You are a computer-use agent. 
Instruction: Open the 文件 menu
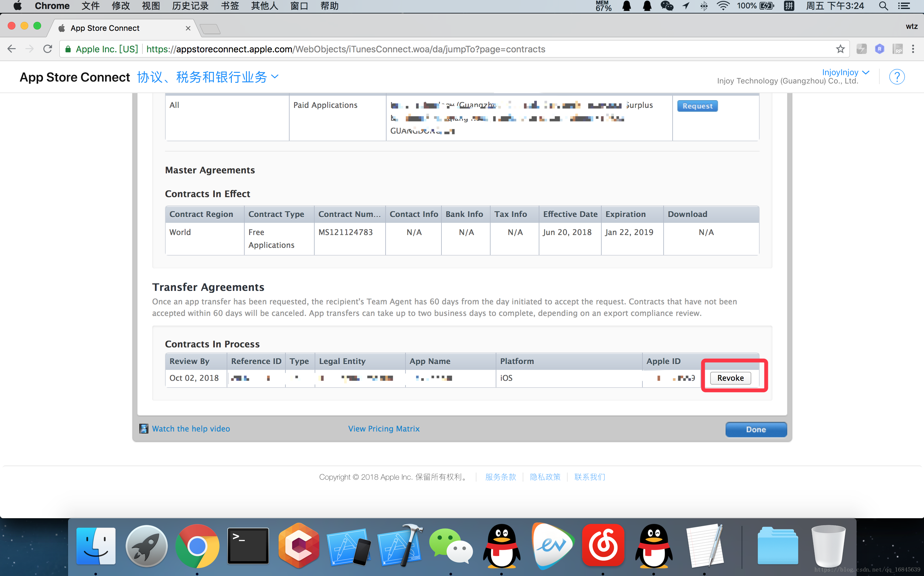tap(91, 6)
